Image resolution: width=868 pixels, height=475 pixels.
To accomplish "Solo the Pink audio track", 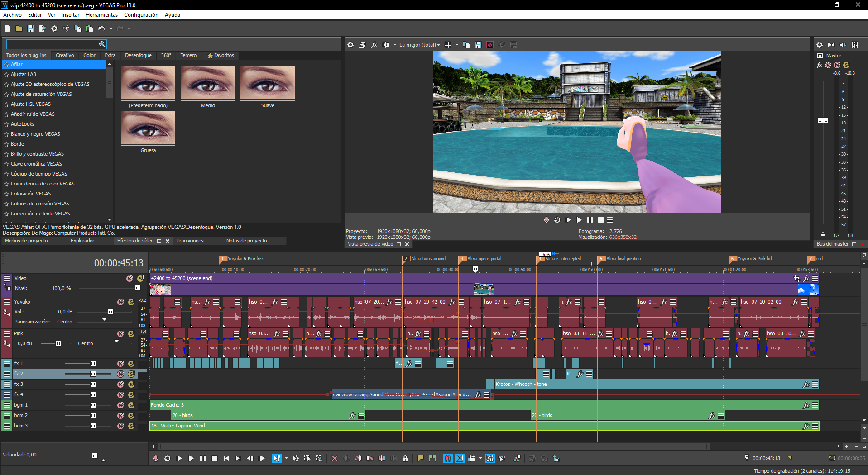I will 131,333.
